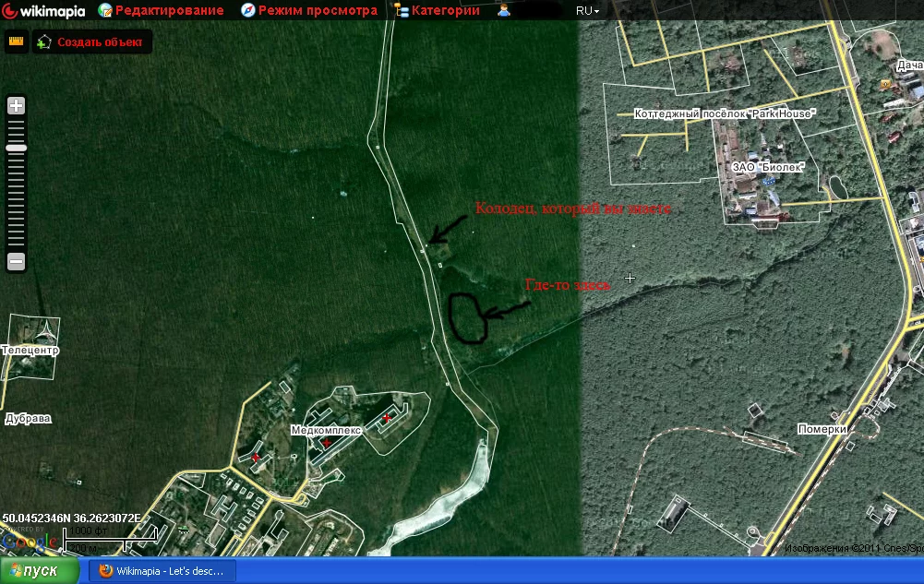Zoom out with the minus button
The height and width of the screenshot is (584, 924).
coord(16,261)
